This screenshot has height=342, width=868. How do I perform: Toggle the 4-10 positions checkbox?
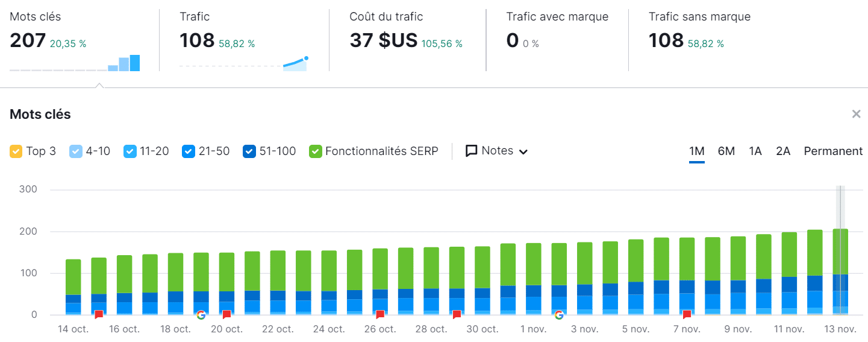click(76, 151)
